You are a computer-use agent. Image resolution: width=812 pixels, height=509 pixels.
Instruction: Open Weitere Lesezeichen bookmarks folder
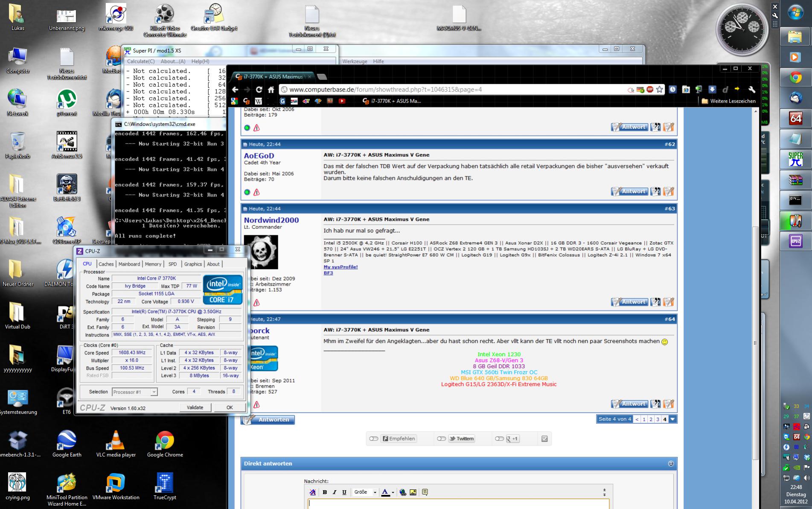pyautogui.click(x=728, y=101)
